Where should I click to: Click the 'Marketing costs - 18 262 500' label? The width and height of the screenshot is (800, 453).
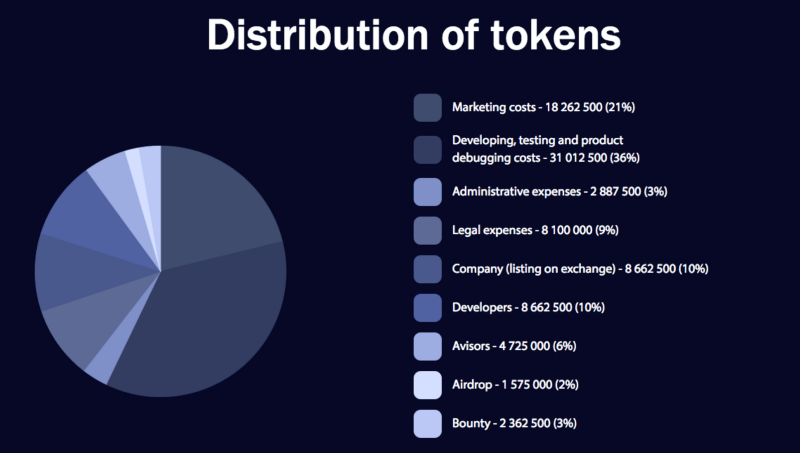(x=527, y=107)
